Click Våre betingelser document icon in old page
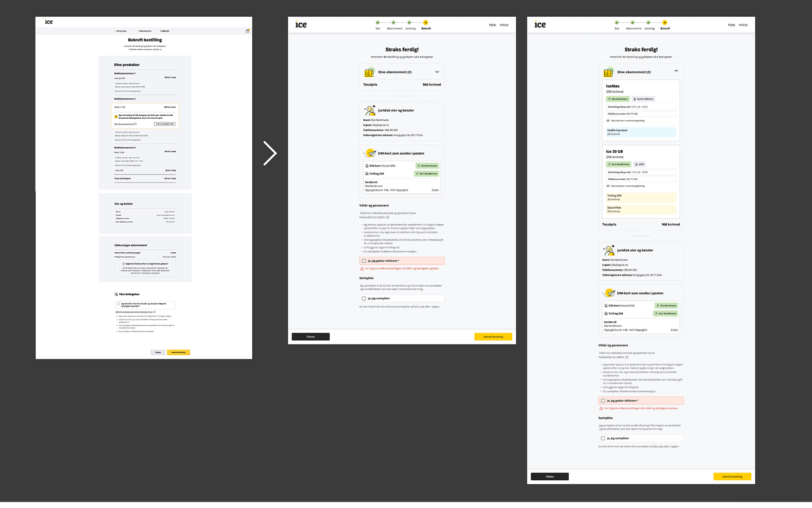The image size is (812, 508). coord(116,294)
